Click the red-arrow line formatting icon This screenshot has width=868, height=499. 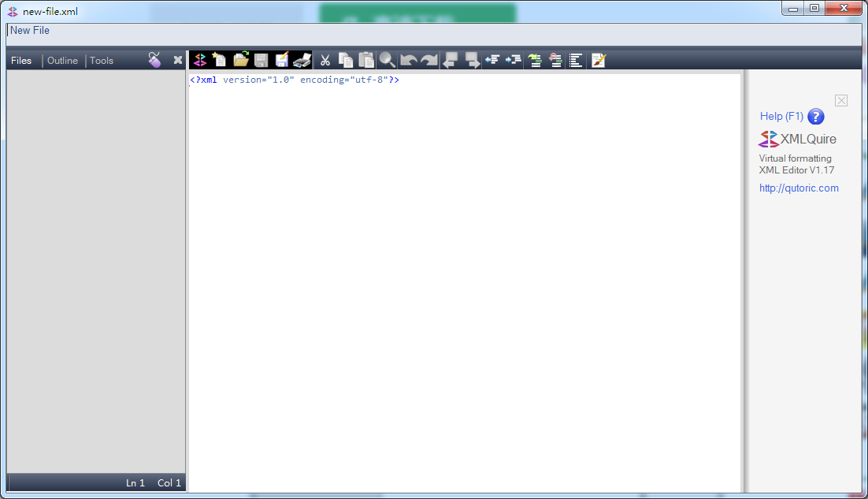coord(555,61)
